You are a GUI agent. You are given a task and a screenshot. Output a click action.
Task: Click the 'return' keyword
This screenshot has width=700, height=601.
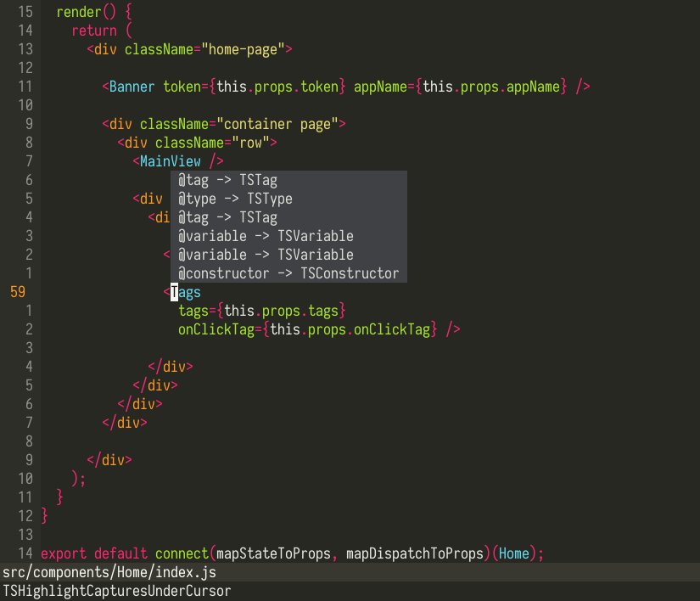click(x=94, y=31)
